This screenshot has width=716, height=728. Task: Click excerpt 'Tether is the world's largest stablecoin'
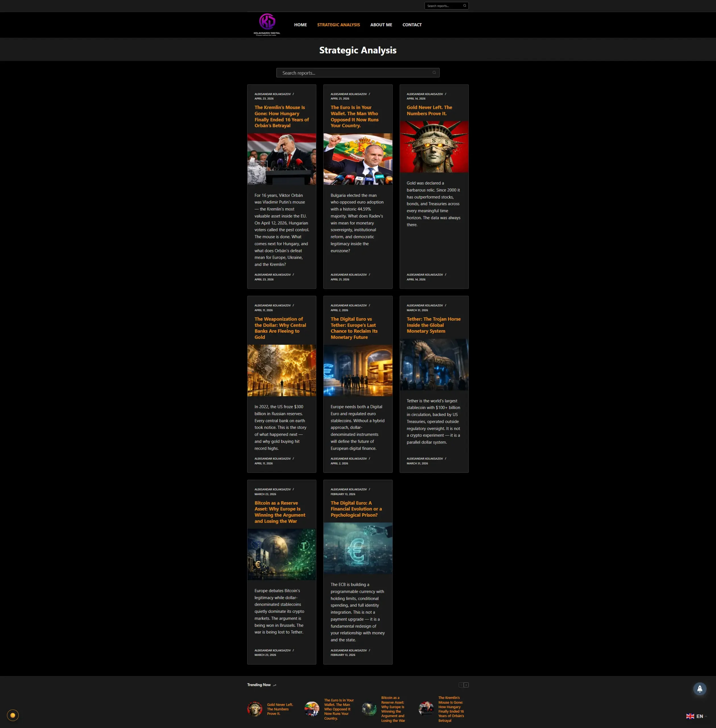click(433, 421)
